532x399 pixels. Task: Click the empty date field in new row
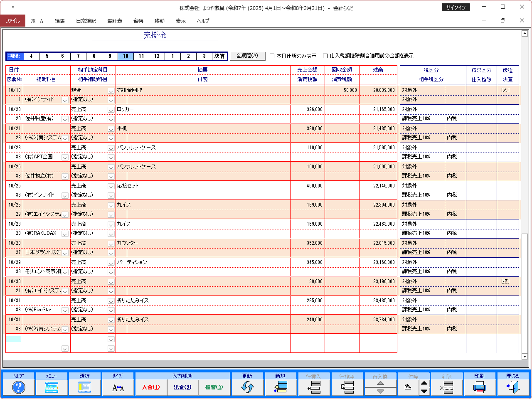[14, 339]
